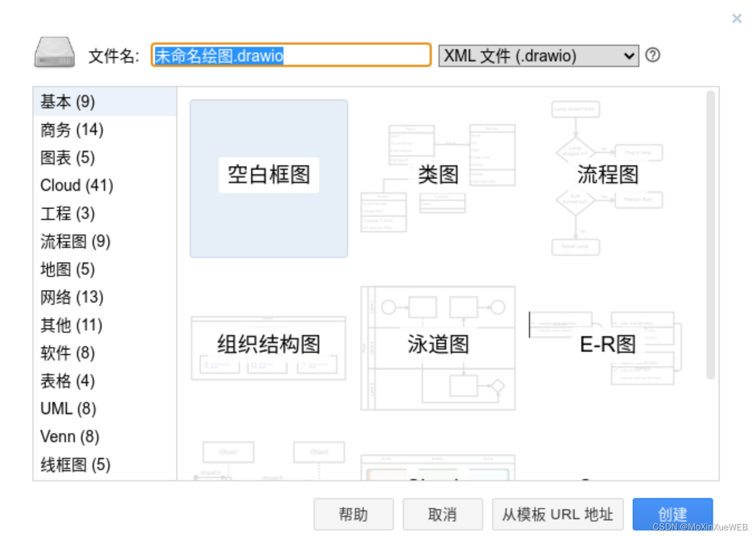Select the 类图 class diagram template
The height and width of the screenshot is (536, 756).
[439, 174]
